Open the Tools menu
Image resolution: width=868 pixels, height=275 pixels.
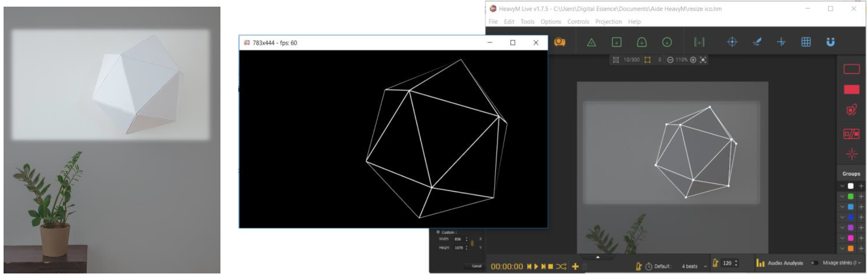527,22
